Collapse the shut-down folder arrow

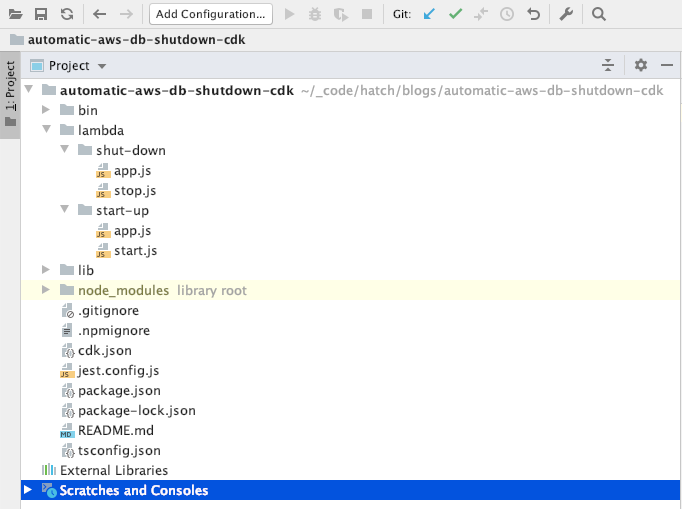pos(65,150)
